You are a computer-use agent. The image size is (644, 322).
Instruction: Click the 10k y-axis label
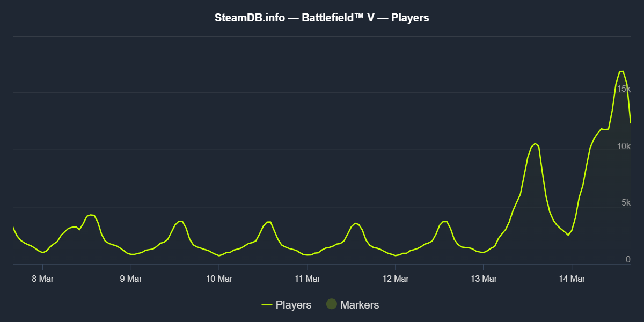(624, 146)
